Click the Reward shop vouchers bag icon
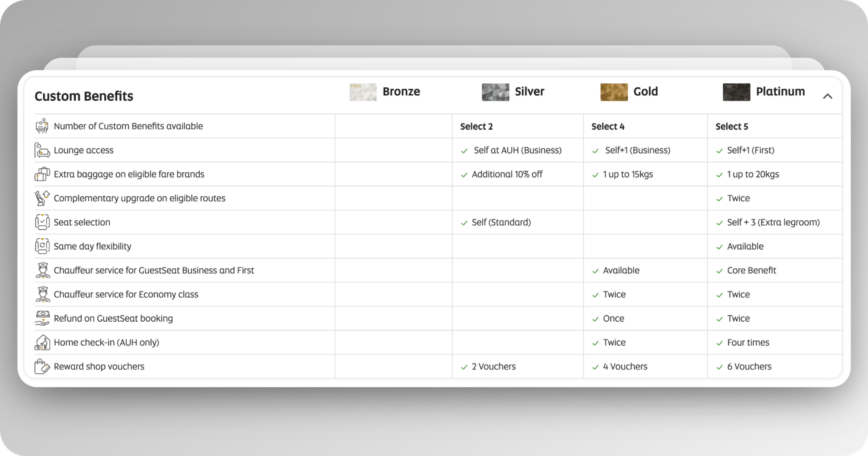Screen dimensions: 868x456 42,366
